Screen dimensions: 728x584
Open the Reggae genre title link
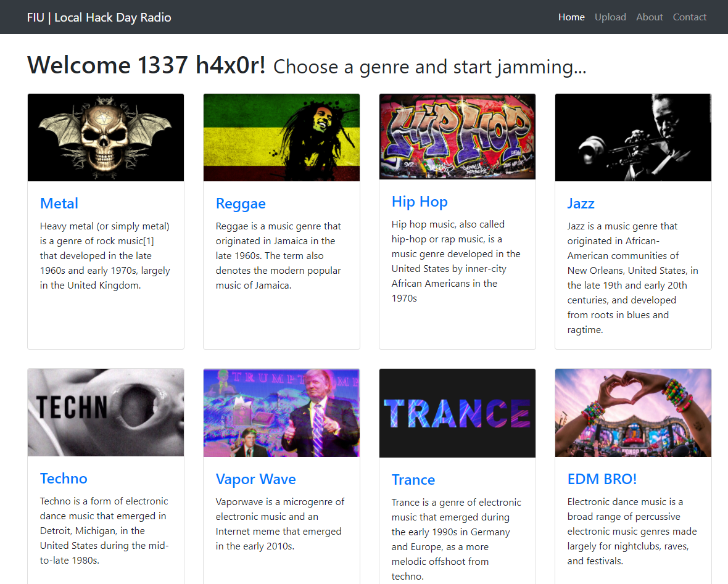pyautogui.click(x=241, y=204)
